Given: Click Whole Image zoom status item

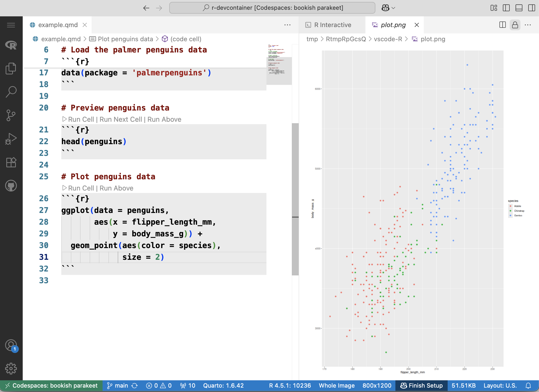Looking at the screenshot, I should point(337,386).
